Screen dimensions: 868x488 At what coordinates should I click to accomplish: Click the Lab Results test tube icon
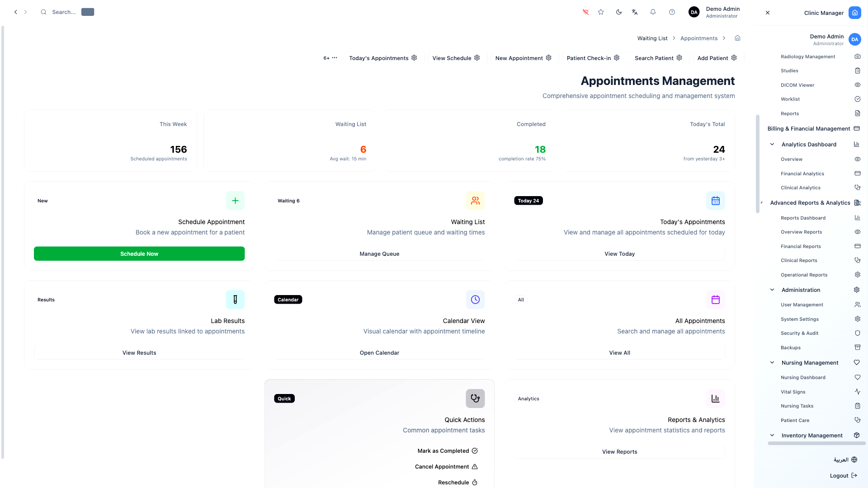(235, 300)
